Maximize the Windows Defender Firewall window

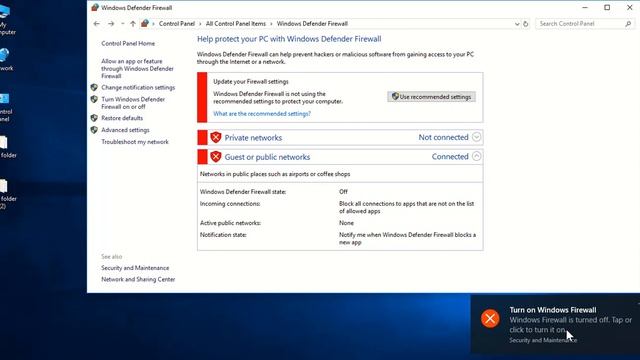(607, 7)
